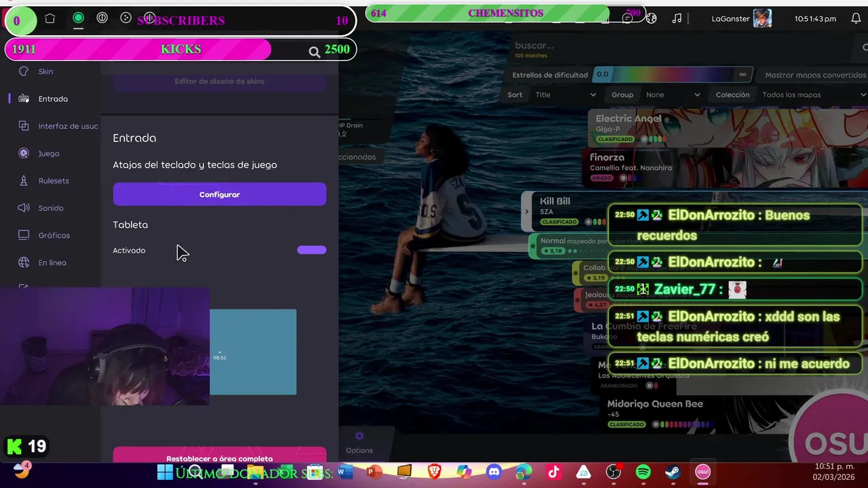This screenshot has height=488, width=868.
Task: Select the taiko ruleset icon
Action: pos(102,18)
